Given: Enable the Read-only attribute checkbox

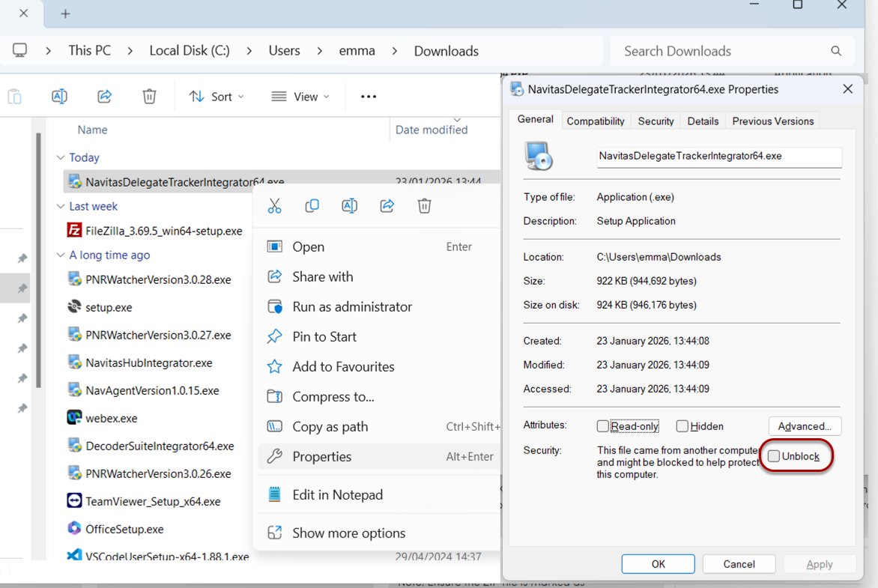Looking at the screenshot, I should 602,426.
